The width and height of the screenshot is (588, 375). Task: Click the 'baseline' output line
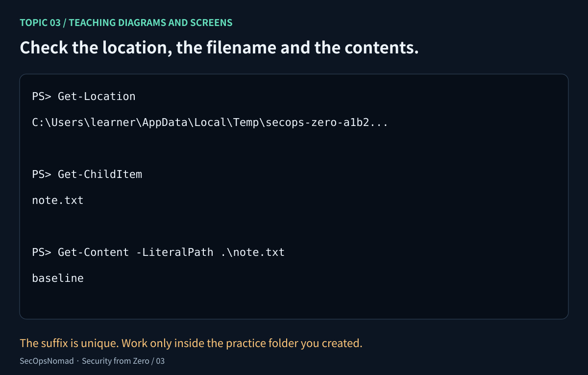click(58, 278)
